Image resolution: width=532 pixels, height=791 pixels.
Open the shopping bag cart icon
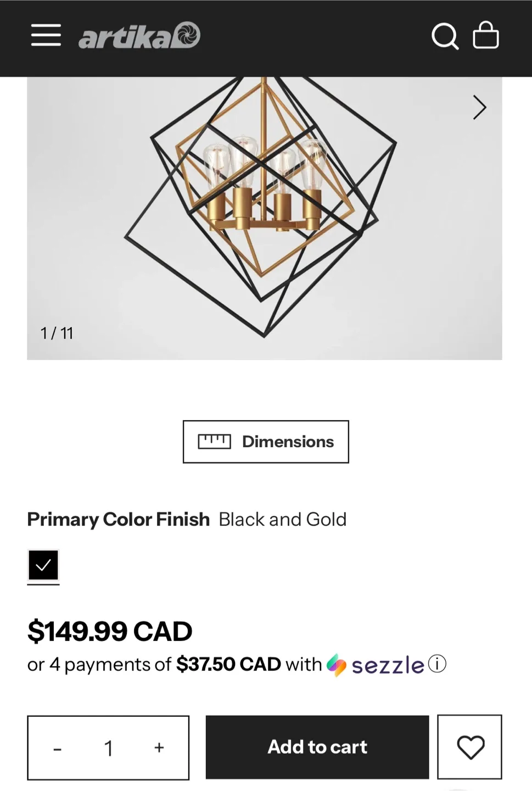pyautogui.click(x=486, y=36)
